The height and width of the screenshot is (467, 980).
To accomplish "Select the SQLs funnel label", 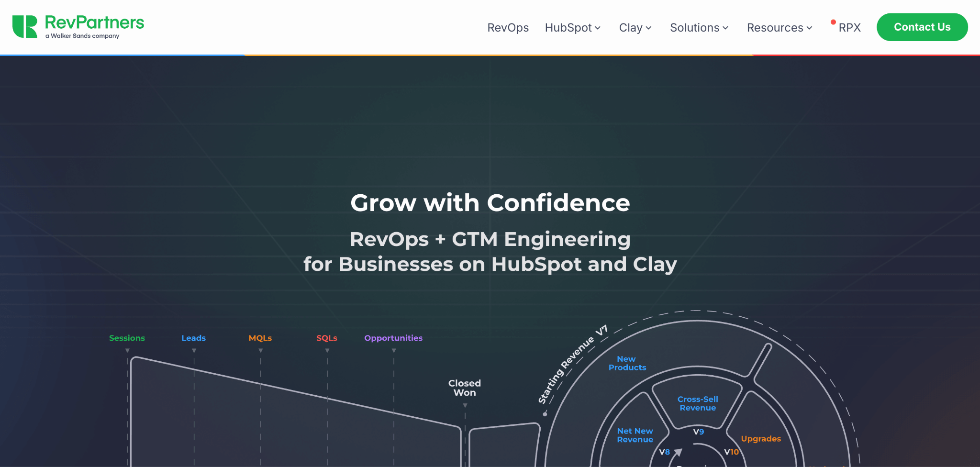I will point(327,338).
